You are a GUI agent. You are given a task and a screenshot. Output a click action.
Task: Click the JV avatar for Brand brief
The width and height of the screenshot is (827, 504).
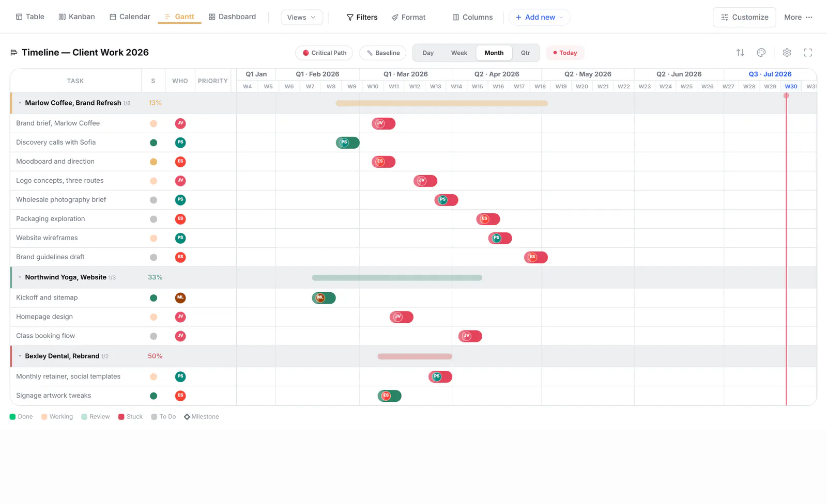coord(180,123)
